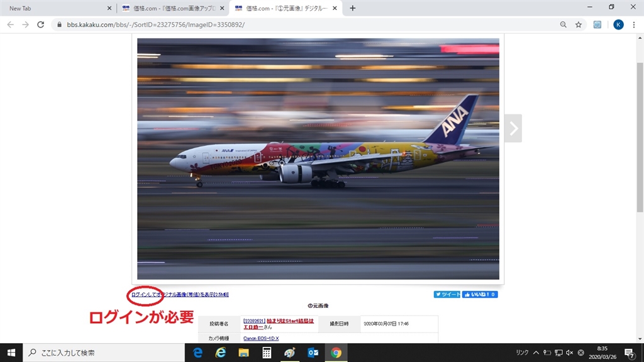Screen dimensions: 644x362
Task: Close the ①元画像 デジタル tab
Action: tap(335, 8)
